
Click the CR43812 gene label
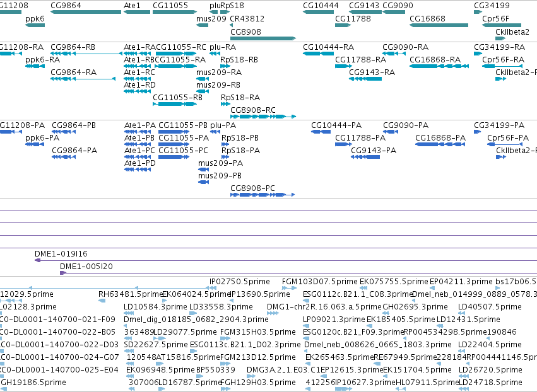[x=247, y=18]
